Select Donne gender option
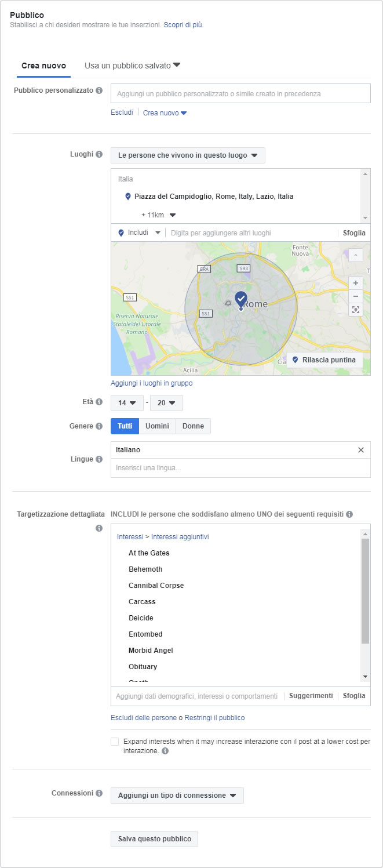The width and height of the screenshot is (383, 868). tap(193, 426)
